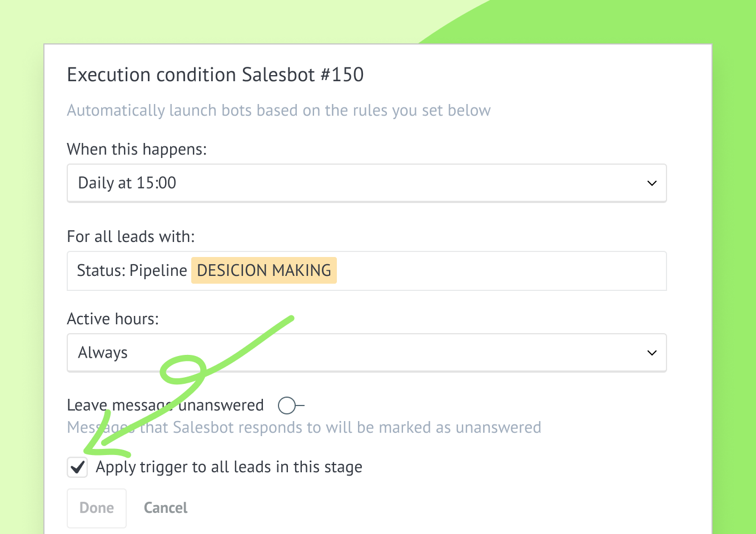Click the When this happens label

pyautogui.click(x=137, y=149)
